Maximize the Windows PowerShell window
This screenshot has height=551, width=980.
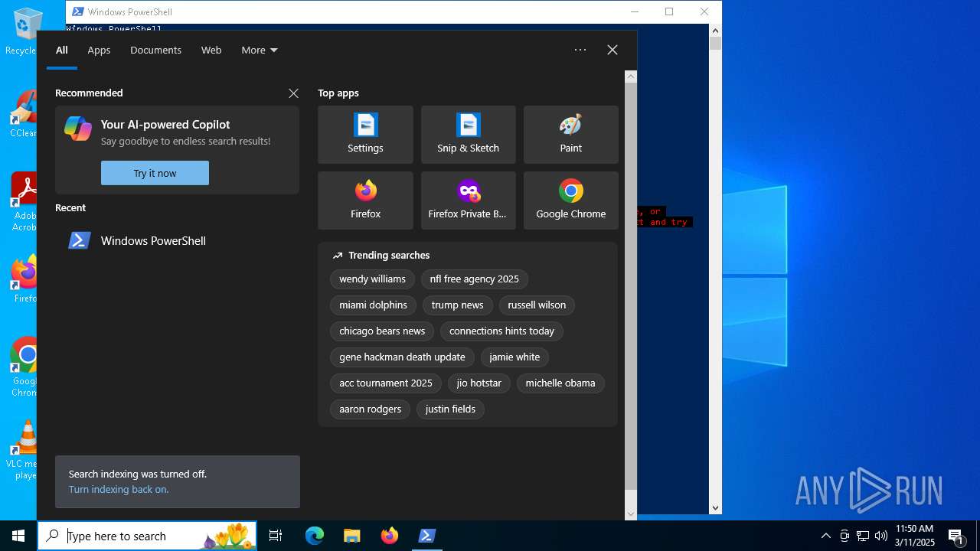point(669,11)
